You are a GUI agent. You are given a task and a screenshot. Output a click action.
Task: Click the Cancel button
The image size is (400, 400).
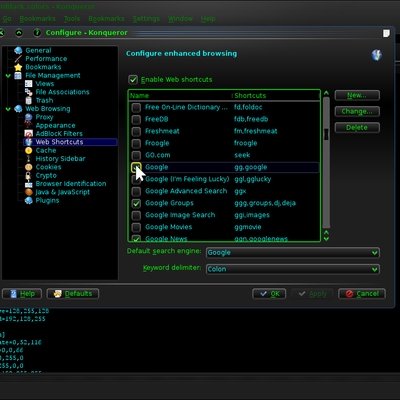[x=362, y=294]
